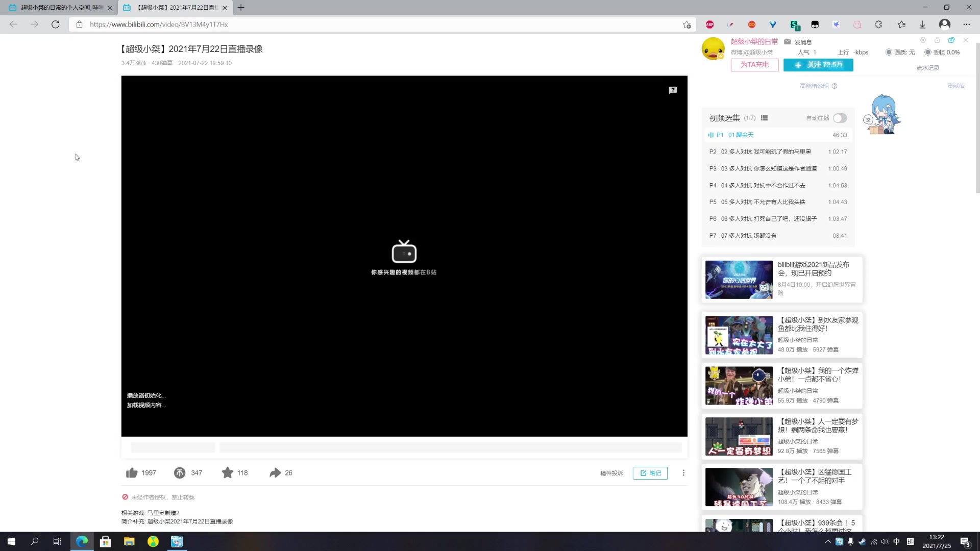This screenshot has height=551, width=980.
Task: Open the bilibili游戏2021新品发布会 ad thumbnail
Action: pos(739,280)
